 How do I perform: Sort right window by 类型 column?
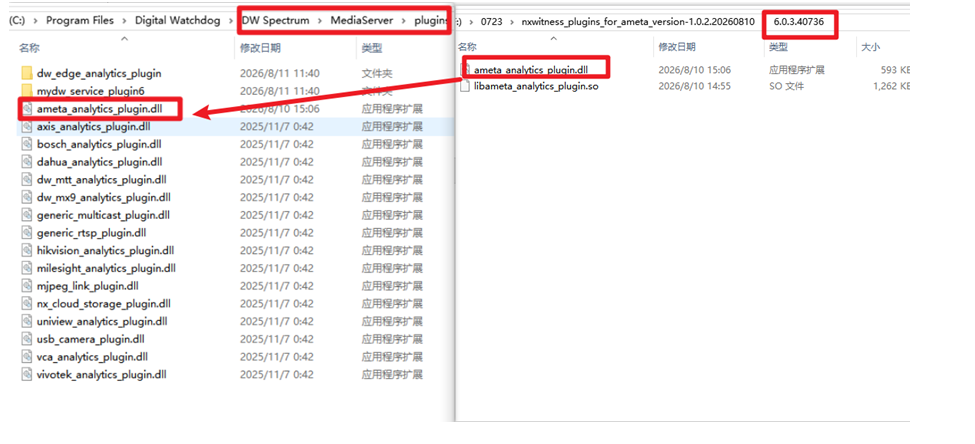[x=779, y=47]
